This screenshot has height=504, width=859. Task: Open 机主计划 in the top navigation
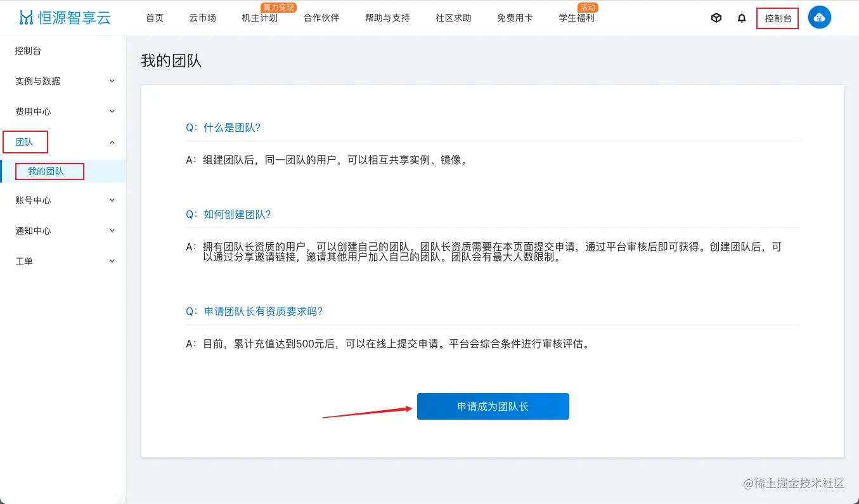point(260,18)
